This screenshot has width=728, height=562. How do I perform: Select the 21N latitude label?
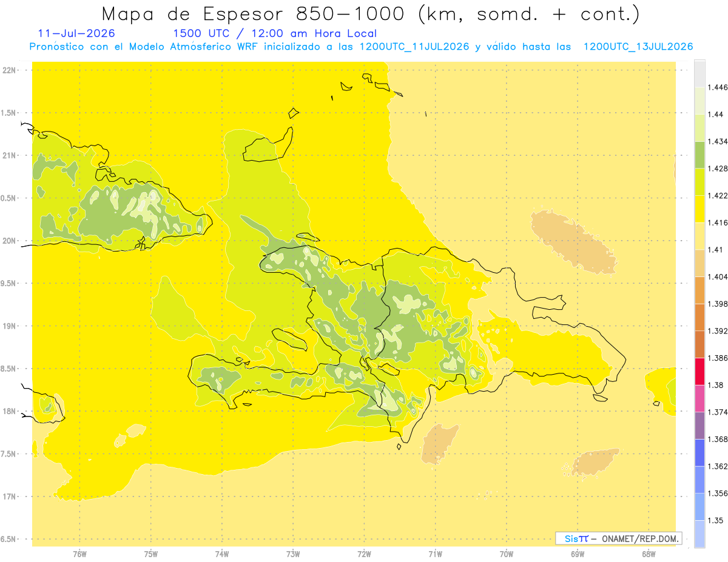pos(9,155)
